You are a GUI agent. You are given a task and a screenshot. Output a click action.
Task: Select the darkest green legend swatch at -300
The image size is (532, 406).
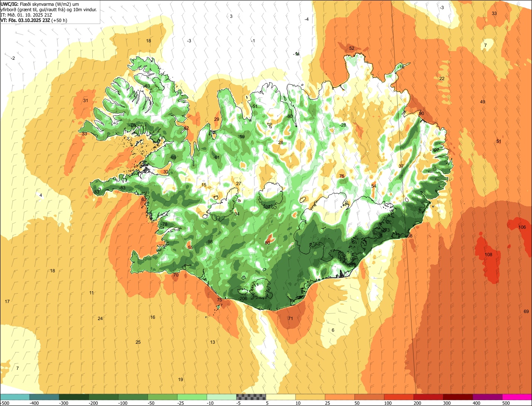point(74,397)
